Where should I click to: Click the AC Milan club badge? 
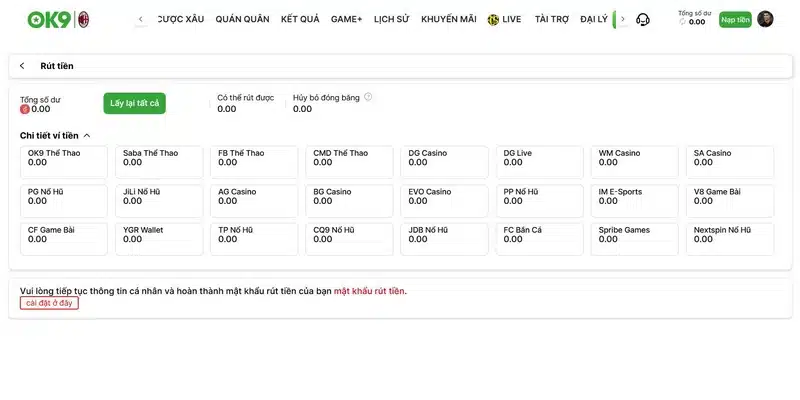pos(83,19)
